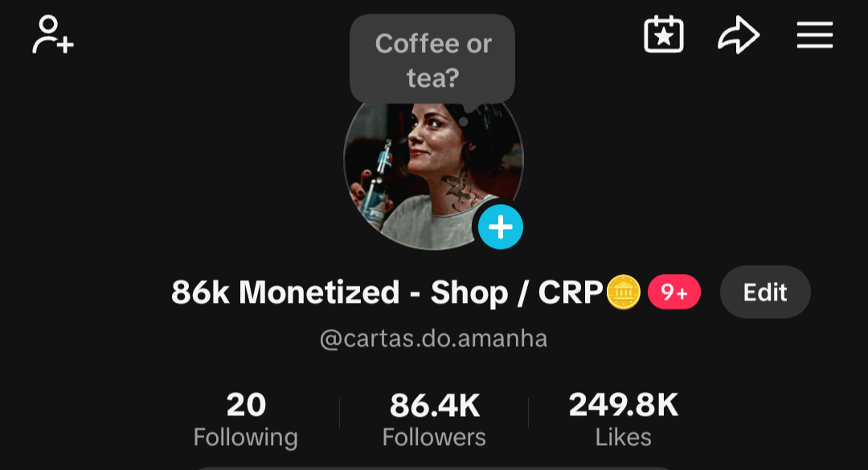Tap the word Monetized in display name
The height and width of the screenshot is (470, 868).
319,292
